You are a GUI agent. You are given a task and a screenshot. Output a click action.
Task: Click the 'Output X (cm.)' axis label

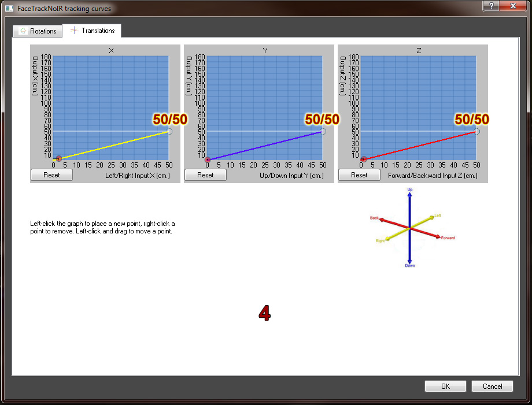[x=35, y=76]
